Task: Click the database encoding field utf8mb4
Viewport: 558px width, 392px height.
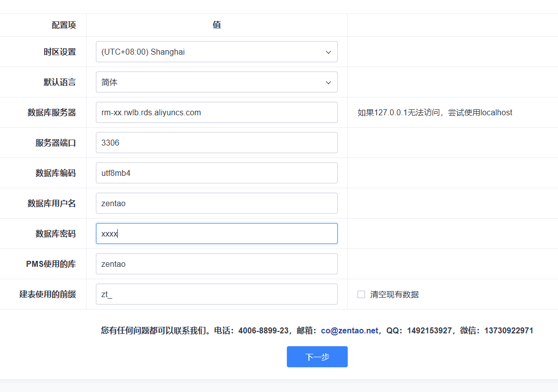Action: click(216, 173)
